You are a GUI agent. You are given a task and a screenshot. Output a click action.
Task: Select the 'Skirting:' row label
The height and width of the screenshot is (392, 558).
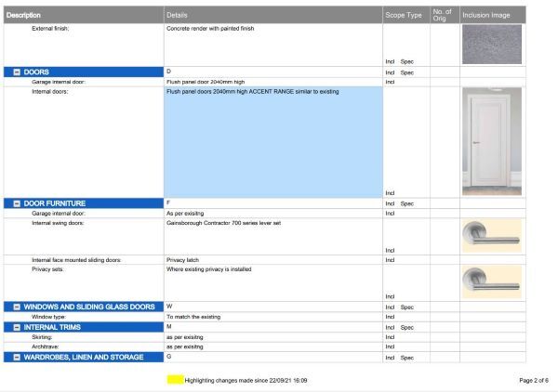click(42, 337)
